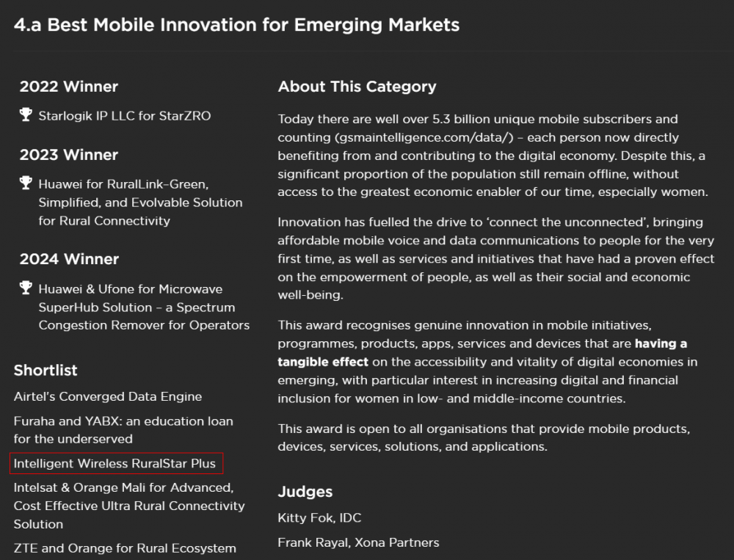Open Huawei & Ufone Microwave SuperHub entry

point(144,308)
